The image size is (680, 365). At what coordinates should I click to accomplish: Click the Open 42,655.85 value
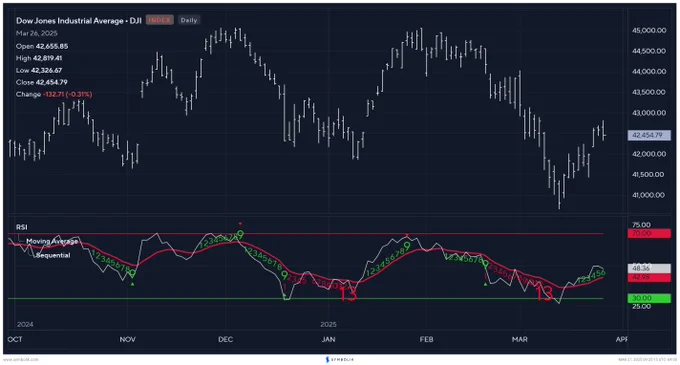[42, 46]
